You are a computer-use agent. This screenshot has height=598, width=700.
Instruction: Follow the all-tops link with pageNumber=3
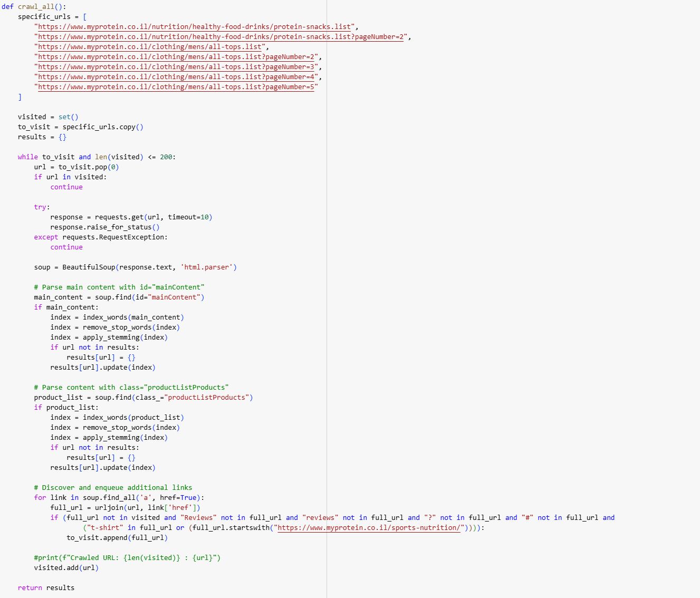[x=176, y=67]
